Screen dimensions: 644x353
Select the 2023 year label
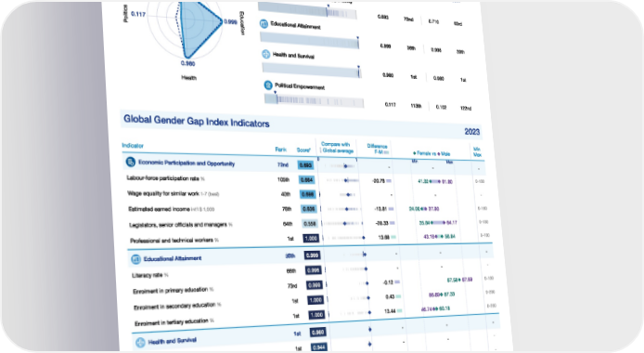pos(472,132)
